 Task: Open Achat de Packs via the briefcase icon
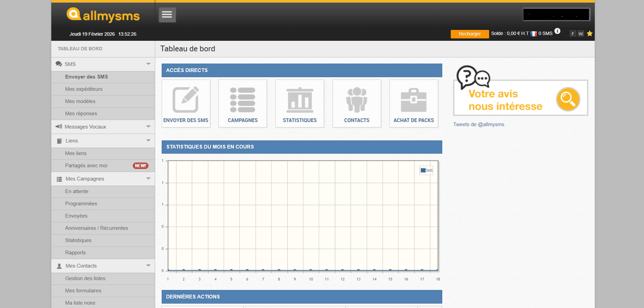point(414,100)
